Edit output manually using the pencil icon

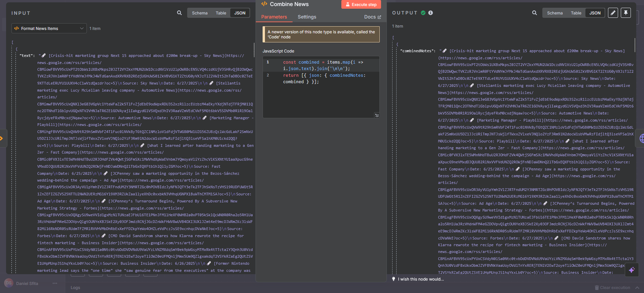pyautogui.click(x=613, y=13)
